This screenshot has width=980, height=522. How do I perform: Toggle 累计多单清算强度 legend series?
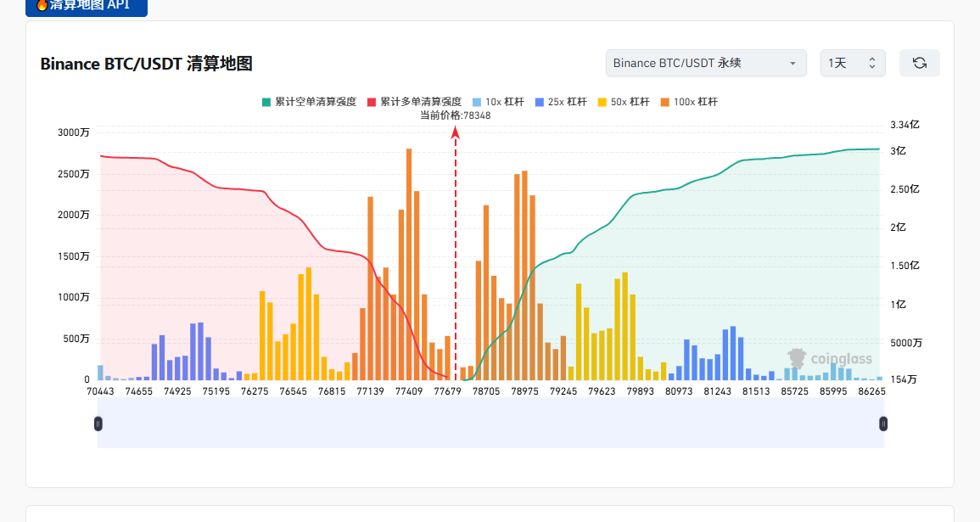[x=414, y=102]
